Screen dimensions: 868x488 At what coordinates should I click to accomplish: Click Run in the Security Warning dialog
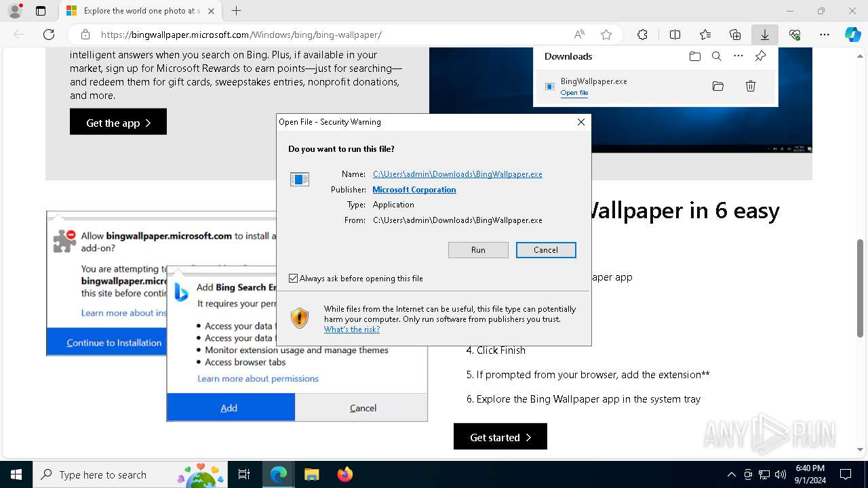click(478, 250)
